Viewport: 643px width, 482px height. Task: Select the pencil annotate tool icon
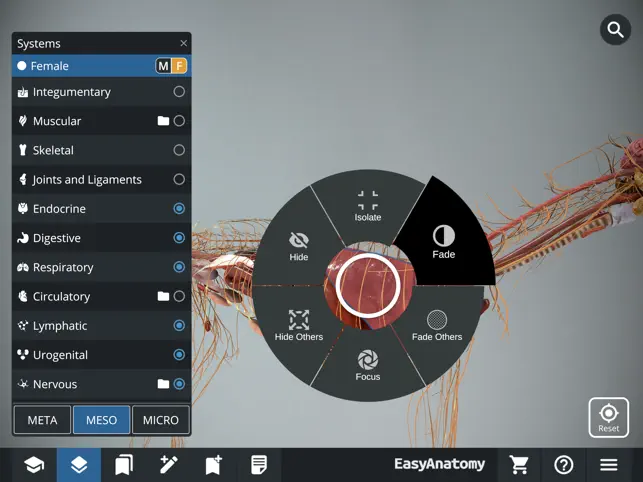pyautogui.click(x=169, y=465)
